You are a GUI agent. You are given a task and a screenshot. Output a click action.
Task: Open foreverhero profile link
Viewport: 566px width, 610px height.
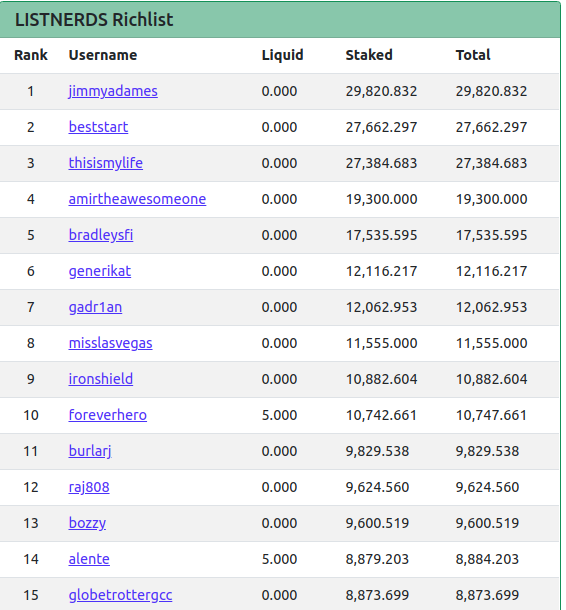tap(108, 415)
